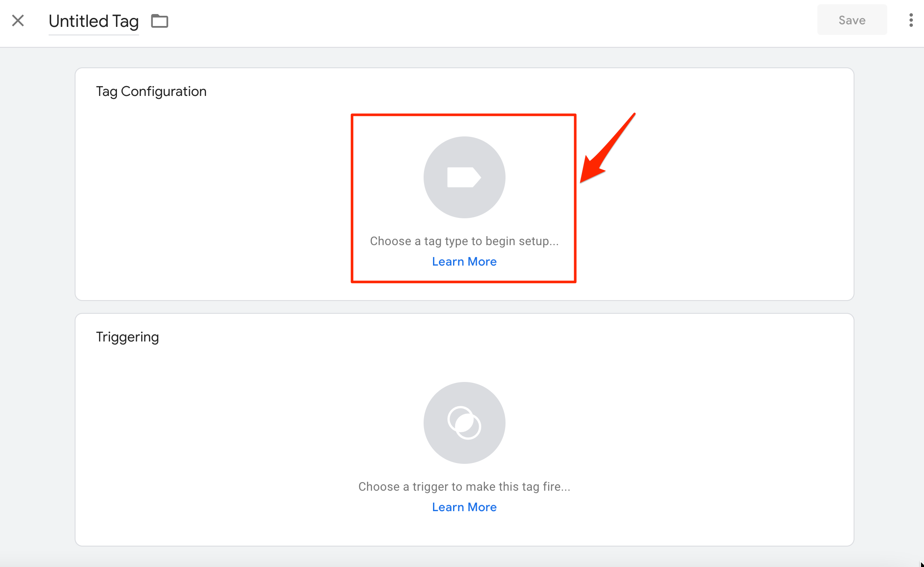Select the Tag Configuration section header
The height and width of the screenshot is (567, 924).
(151, 91)
